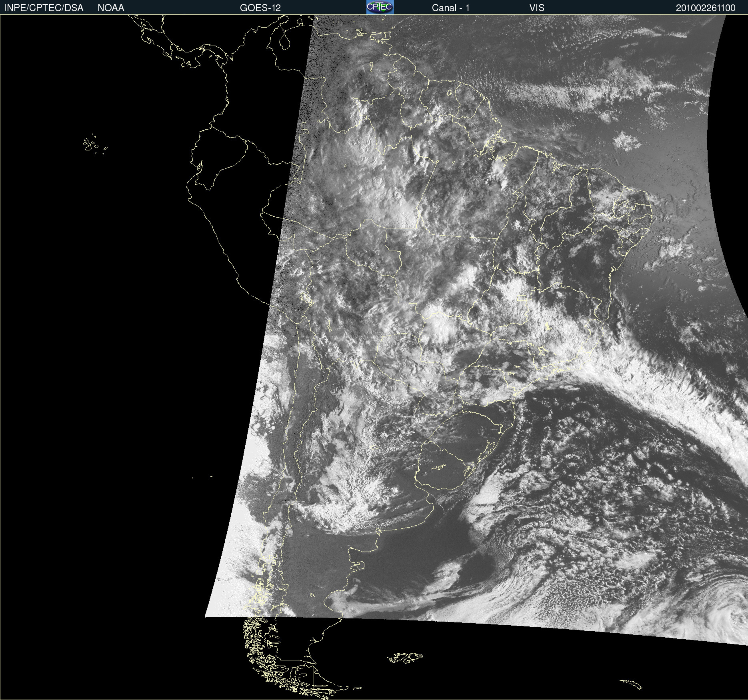
Task: Select the VIS channel label
Action: (x=537, y=8)
